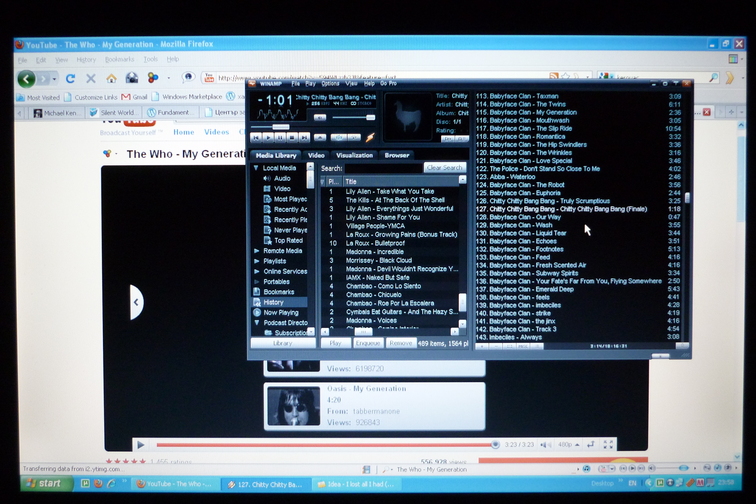The width and height of the screenshot is (756, 504).
Task: Click Firefox icon in quick launch
Action: point(98,483)
